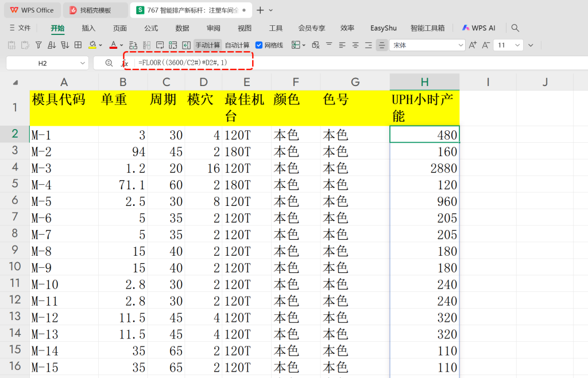
Task: Select cell B5 with value 71.1
Action: pos(123,184)
